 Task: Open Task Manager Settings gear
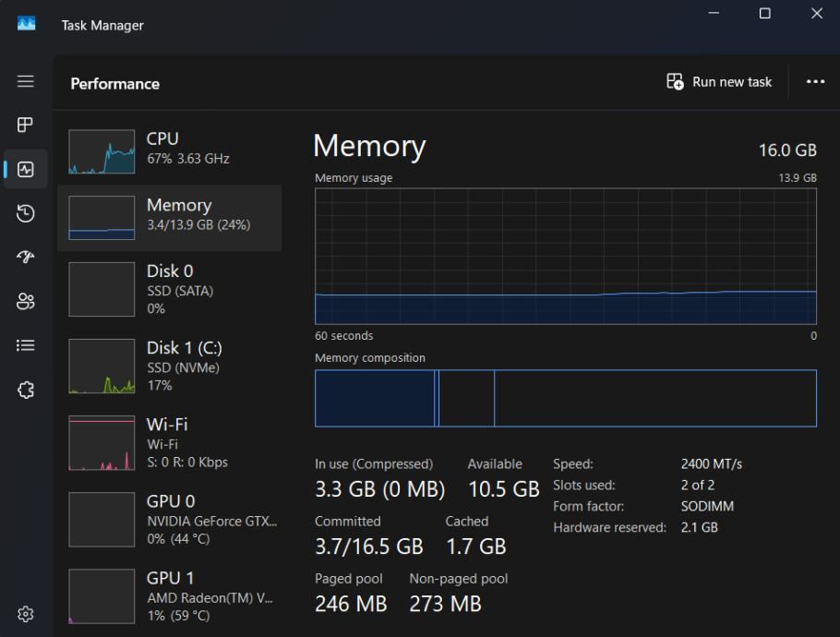click(x=26, y=614)
